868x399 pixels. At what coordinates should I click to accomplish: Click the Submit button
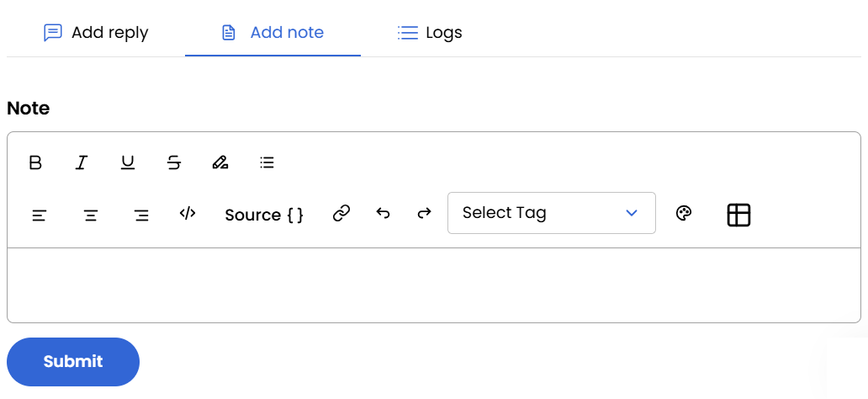coord(73,362)
